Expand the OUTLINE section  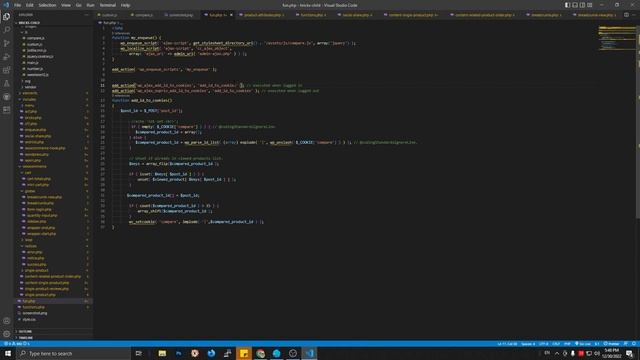point(25,331)
